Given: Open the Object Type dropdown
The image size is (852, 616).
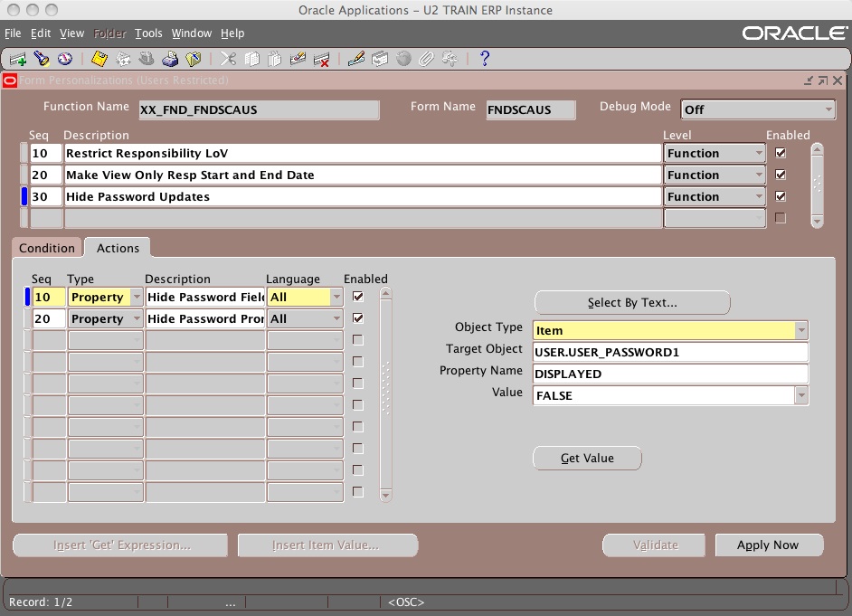Looking at the screenshot, I should pyautogui.click(x=801, y=330).
